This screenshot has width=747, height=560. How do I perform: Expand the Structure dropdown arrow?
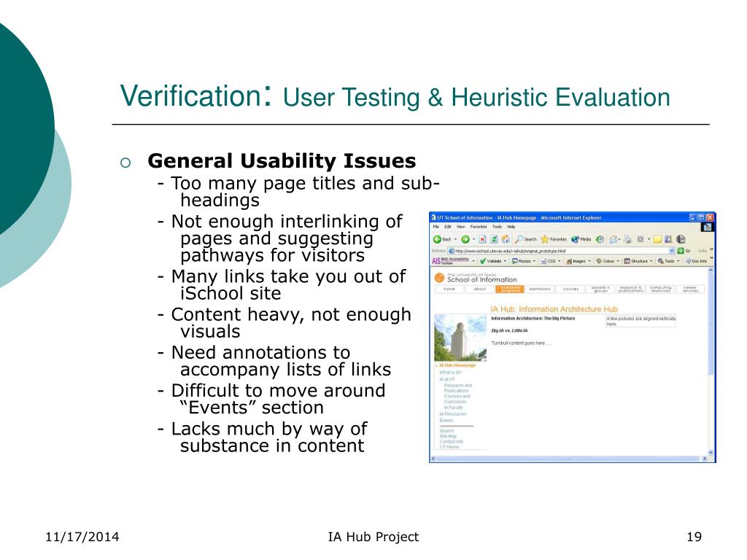coord(651,261)
